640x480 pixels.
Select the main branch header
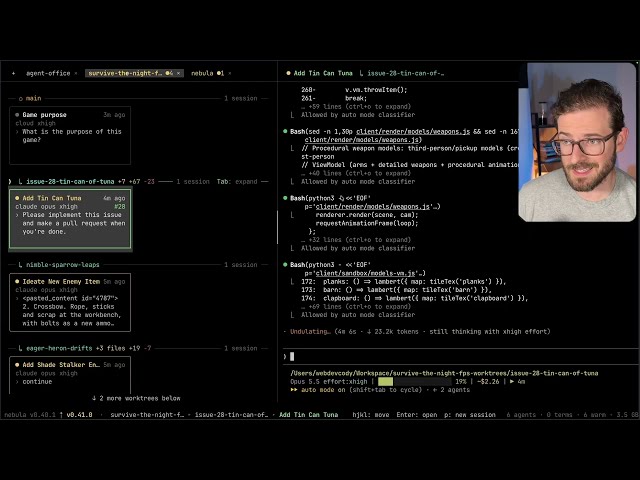[x=30, y=98]
